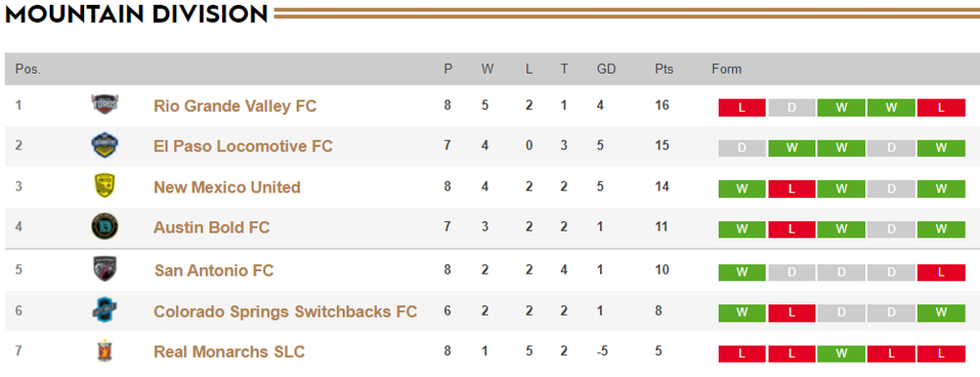Viewport: 980px width, 377px height.
Task: Open Colorado Springs Switchbacks FC team link
Action: 285,311
